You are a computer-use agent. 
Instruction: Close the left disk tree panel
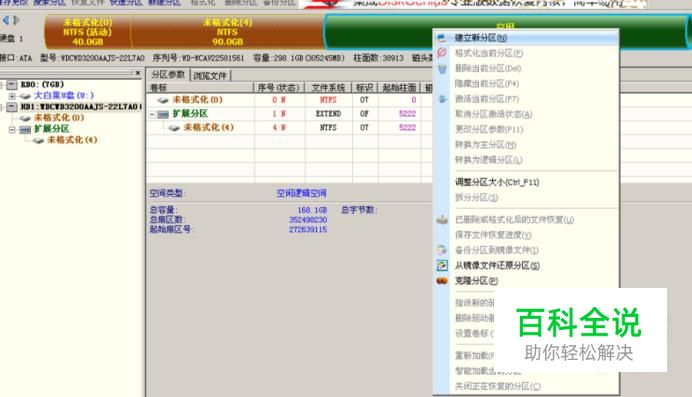pos(138,73)
